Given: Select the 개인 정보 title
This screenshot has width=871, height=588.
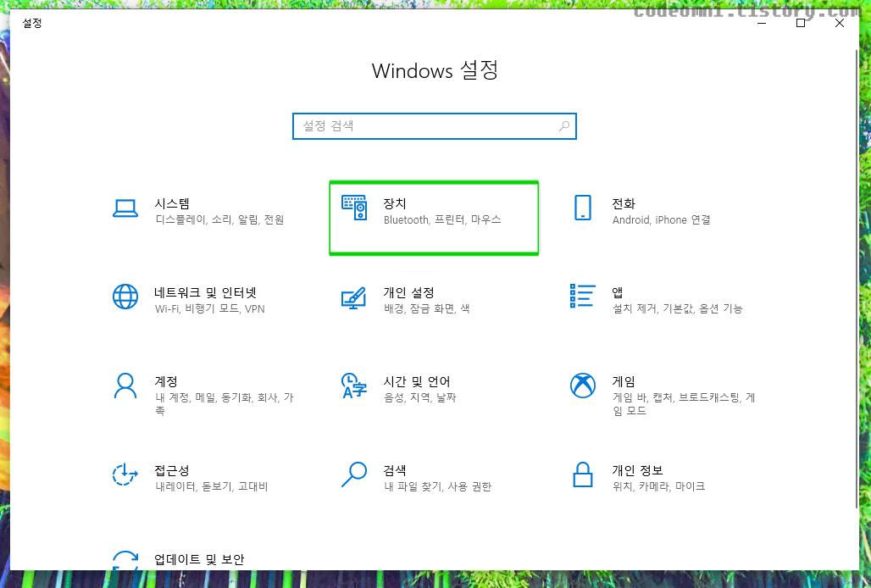Looking at the screenshot, I should (638, 470).
